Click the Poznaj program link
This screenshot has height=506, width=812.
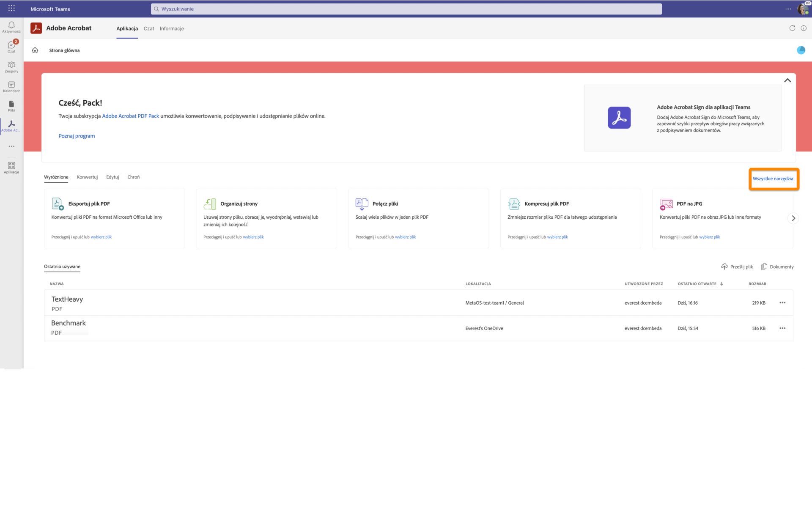tap(77, 136)
